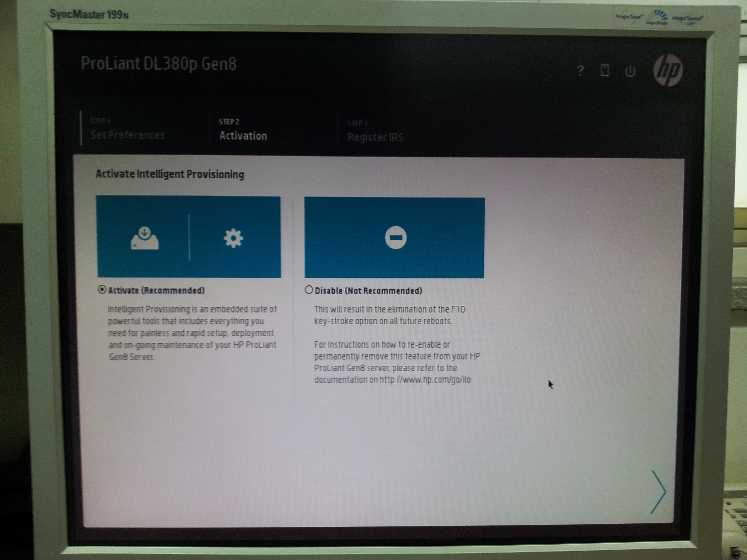The image size is (747, 560).
Task: Click the 'For instructions on how to re-enable' paragraph
Action: click(397, 362)
